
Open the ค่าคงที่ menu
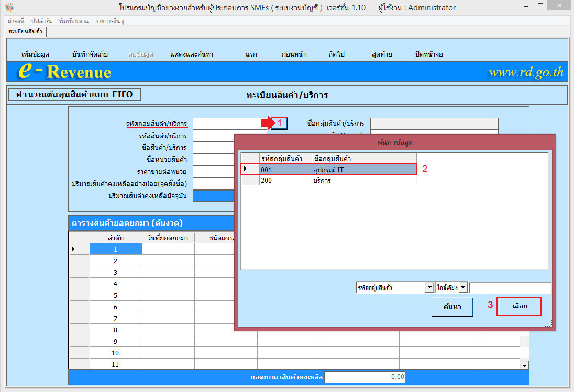point(16,21)
